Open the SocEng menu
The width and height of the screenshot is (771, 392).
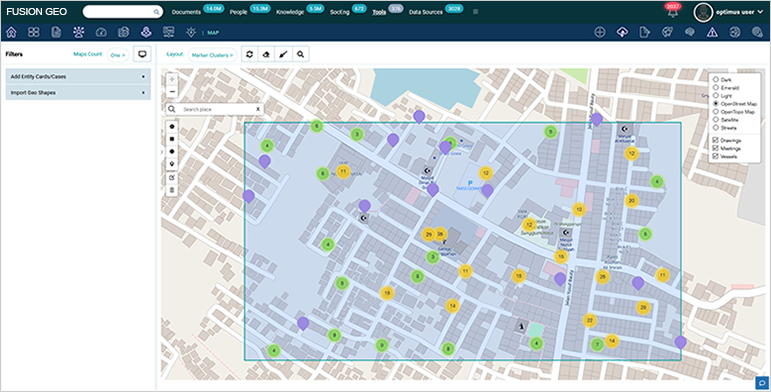pyautogui.click(x=340, y=12)
